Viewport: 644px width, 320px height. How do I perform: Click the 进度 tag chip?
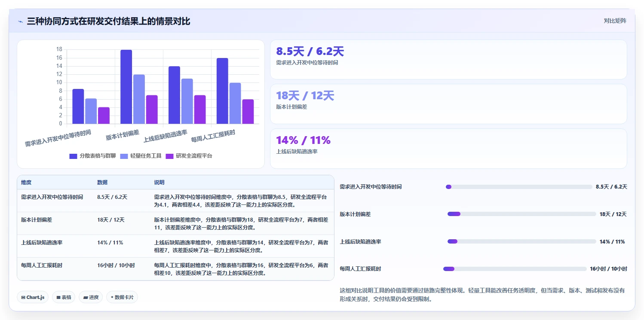[91, 297]
